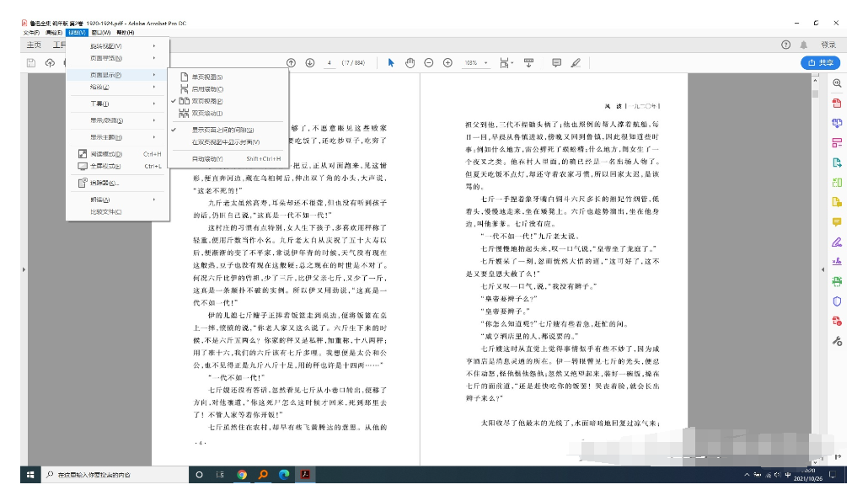
Task: Zoom out with the minus icon
Action: pos(428,63)
